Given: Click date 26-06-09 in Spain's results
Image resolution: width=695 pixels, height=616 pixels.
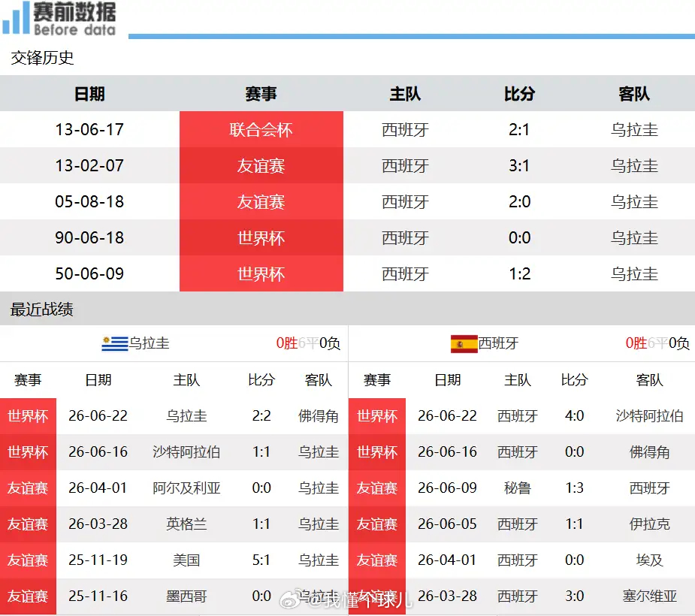Looking at the screenshot, I should click(447, 488).
